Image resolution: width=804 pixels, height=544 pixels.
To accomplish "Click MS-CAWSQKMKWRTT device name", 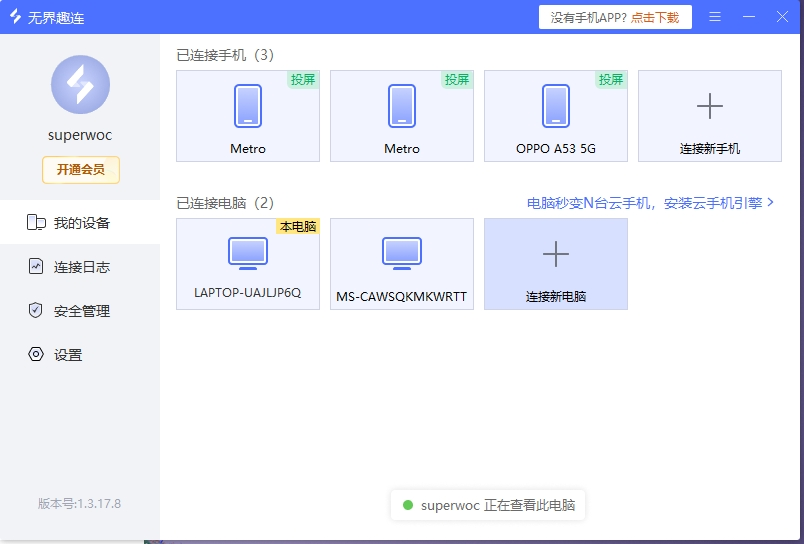I will click(x=401, y=296).
